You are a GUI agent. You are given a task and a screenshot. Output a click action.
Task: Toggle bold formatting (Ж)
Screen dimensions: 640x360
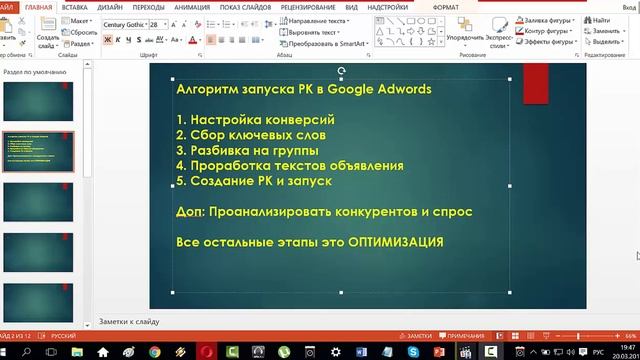point(107,40)
